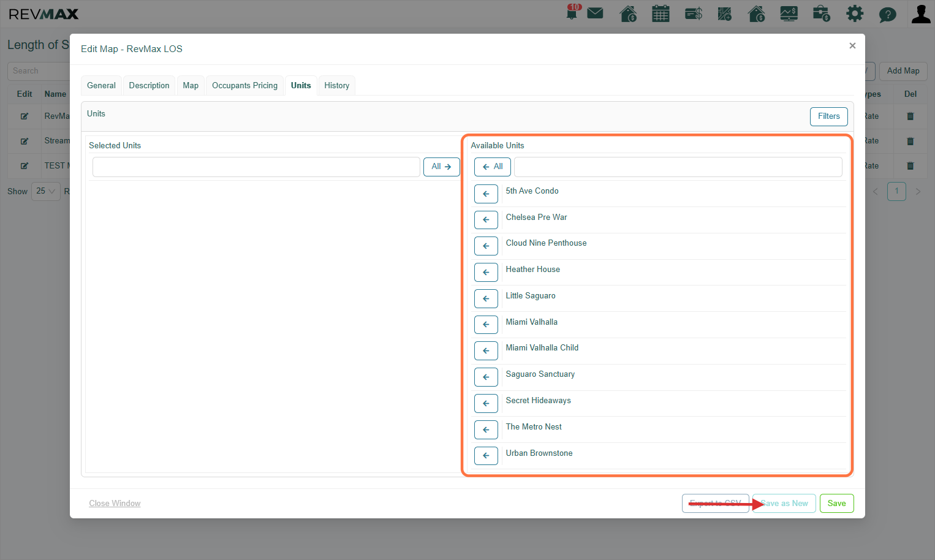Image resolution: width=935 pixels, height=560 pixels.
Task: Select Saguaro Sanctuary using its arrow
Action: tap(486, 377)
